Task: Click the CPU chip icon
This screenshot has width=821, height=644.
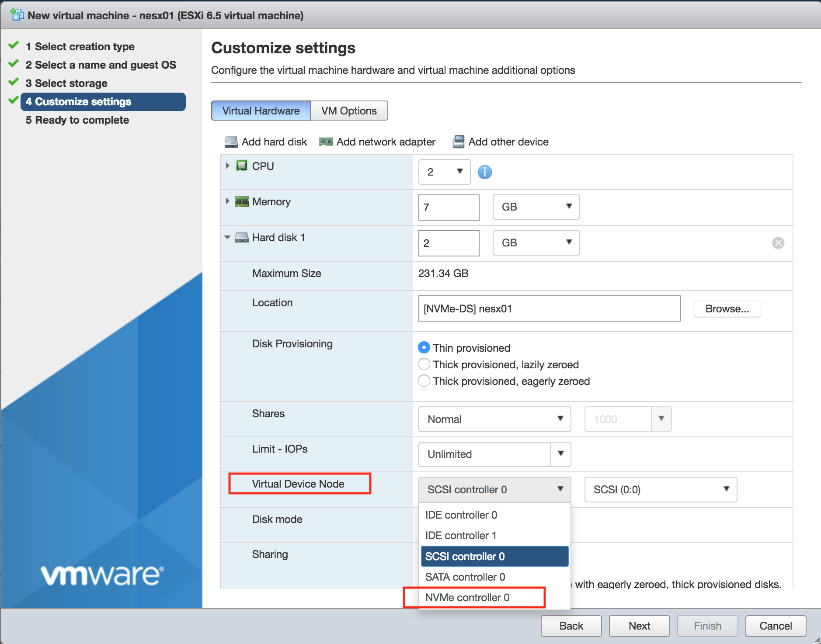Action: (241, 166)
